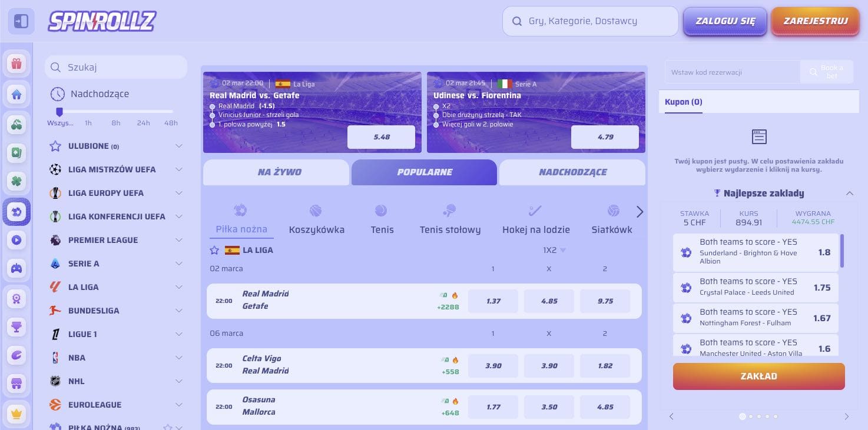Open the 1X2 market dropdown
Screen dimensions: 868x430
554,250
